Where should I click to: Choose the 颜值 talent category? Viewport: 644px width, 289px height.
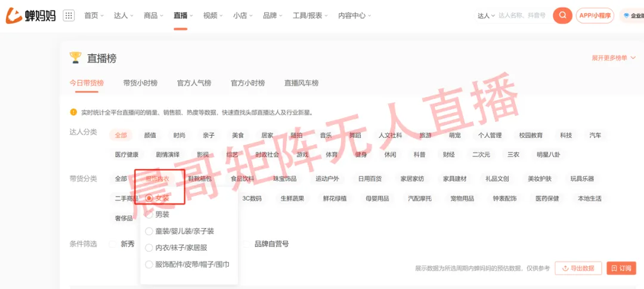point(150,135)
